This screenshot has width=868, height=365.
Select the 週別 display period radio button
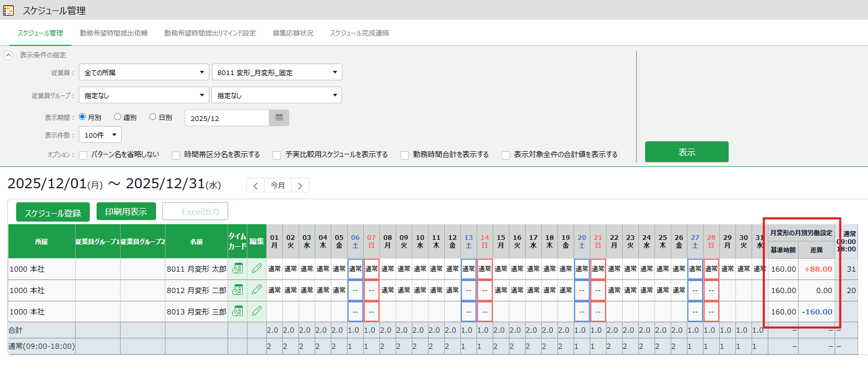point(117,117)
